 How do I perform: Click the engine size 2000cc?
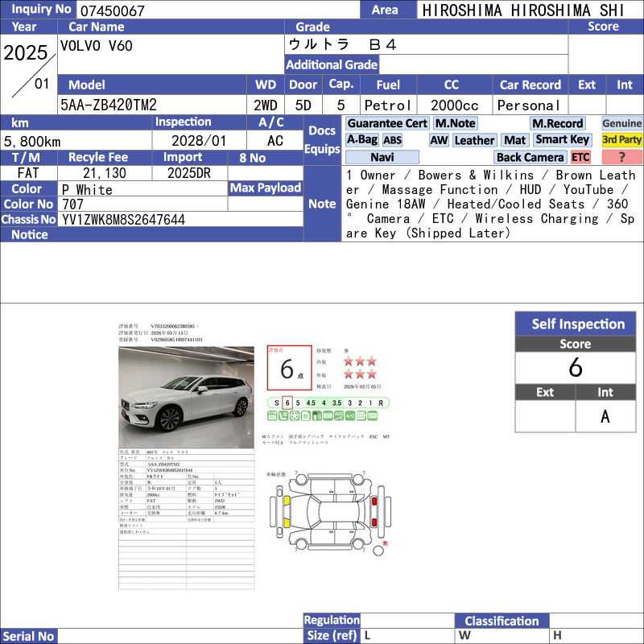(x=454, y=105)
